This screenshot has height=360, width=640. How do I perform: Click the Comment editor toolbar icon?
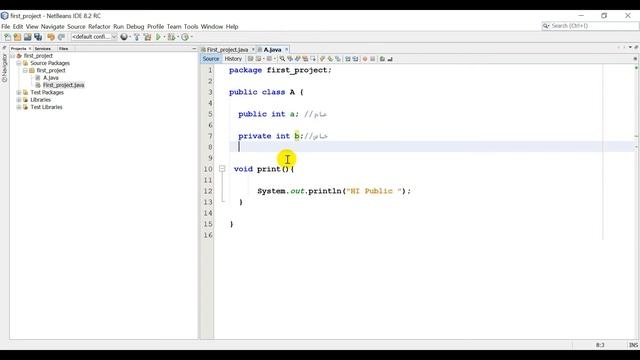(382, 59)
